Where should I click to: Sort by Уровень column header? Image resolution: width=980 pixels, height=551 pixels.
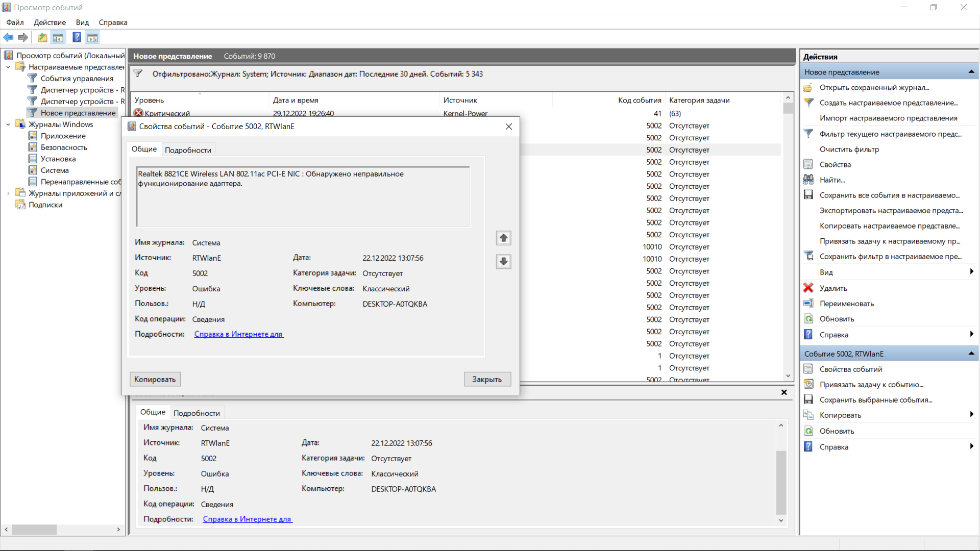pos(200,100)
